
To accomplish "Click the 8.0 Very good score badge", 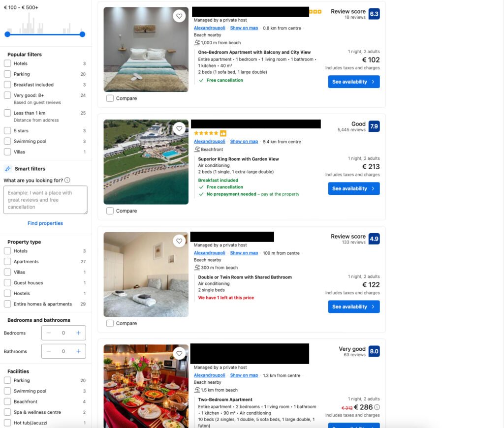I will 374,351.
